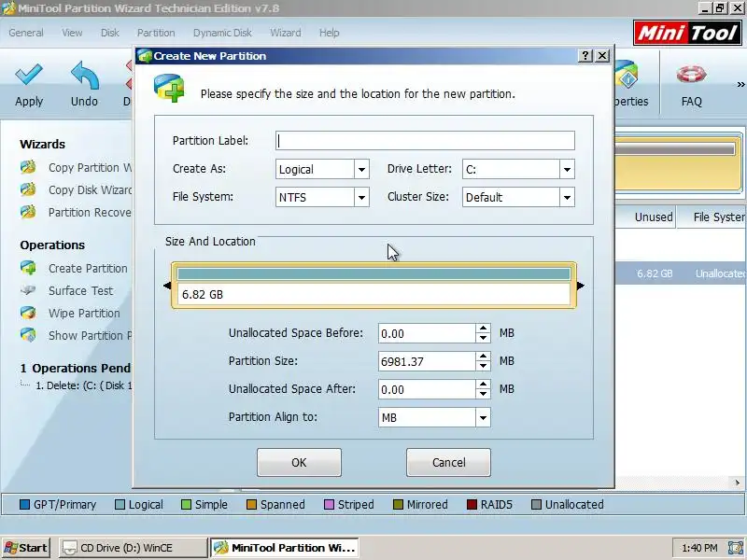Viewport: 747px width, 560px height.
Task: Click the dialog help question mark button
Action: point(585,56)
